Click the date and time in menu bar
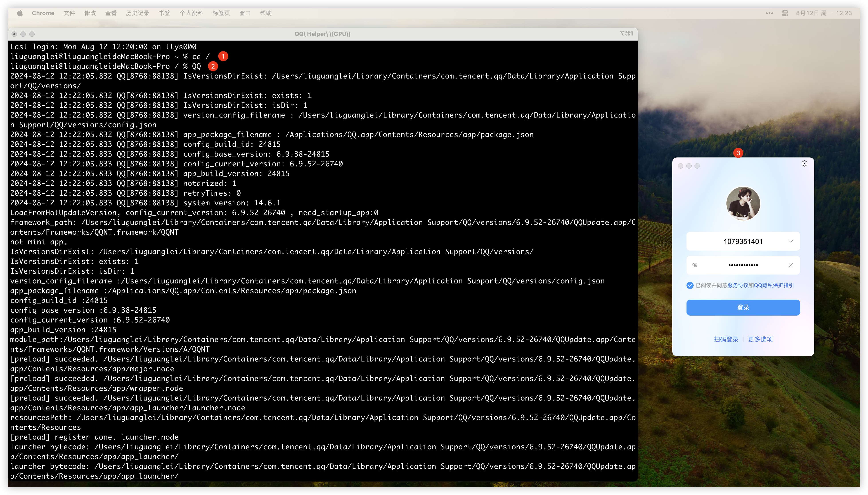Image resolution: width=868 pixels, height=495 pixels. point(823,13)
